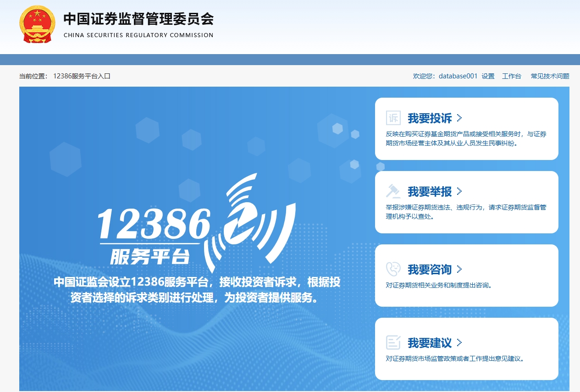Viewport: 580px width, 392px height.
Task: Click the 中国证券监督管理委员会 site title
Action: click(x=138, y=19)
